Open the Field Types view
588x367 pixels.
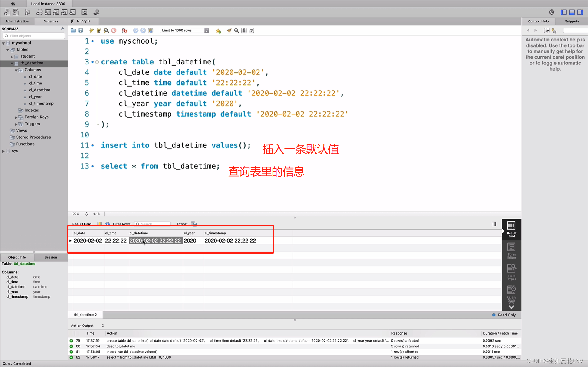pos(511,272)
